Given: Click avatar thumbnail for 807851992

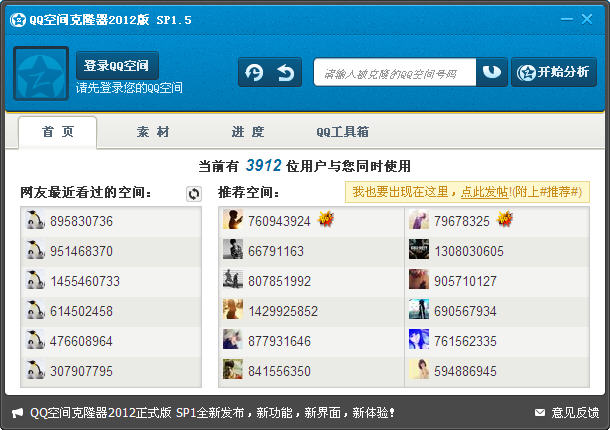Looking at the screenshot, I should tap(233, 279).
